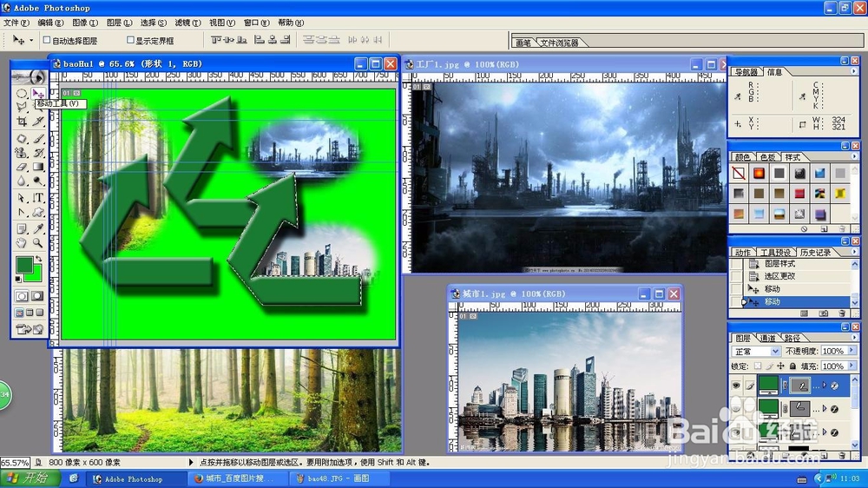This screenshot has width=868, height=488.
Task: Click the 65.57% zoom field in status bar
Action: [x=15, y=462]
